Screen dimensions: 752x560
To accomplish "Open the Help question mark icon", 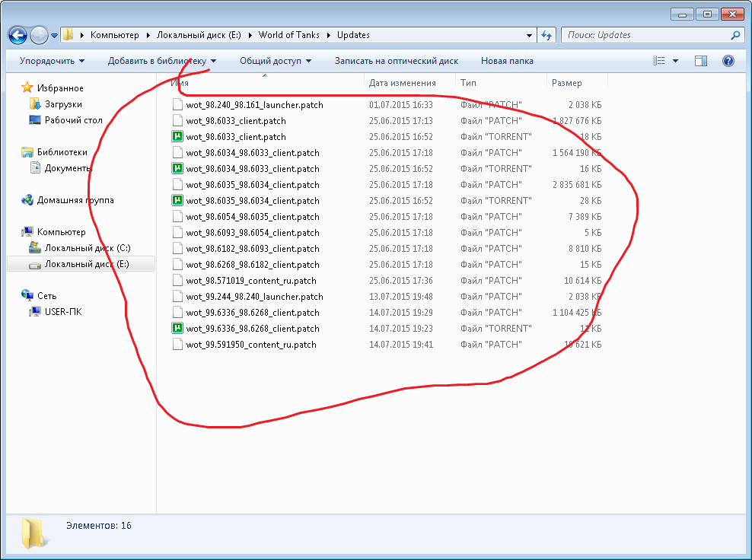I will point(728,61).
